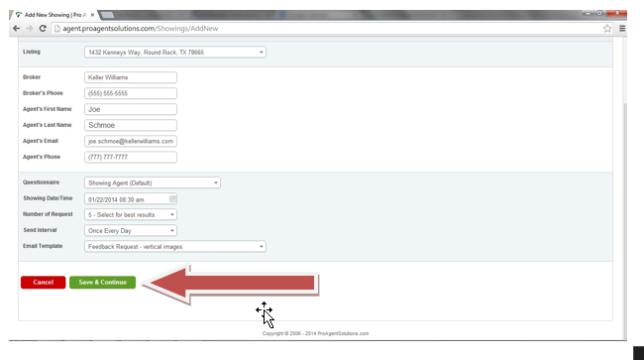The image size is (644, 360).
Task: Open the Chrome hamburger menu
Action: [x=622, y=29]
